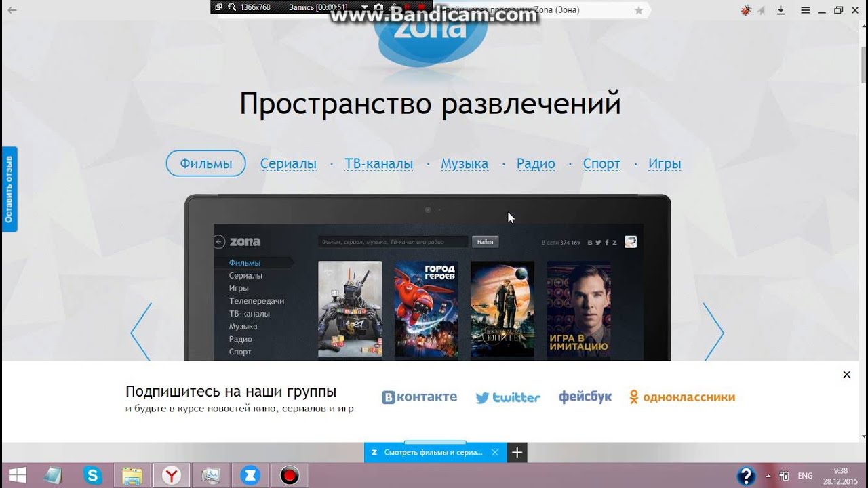Open Yandex Browser taskbar icon
This screenshot has height=488, width=868.
[172, 476]
